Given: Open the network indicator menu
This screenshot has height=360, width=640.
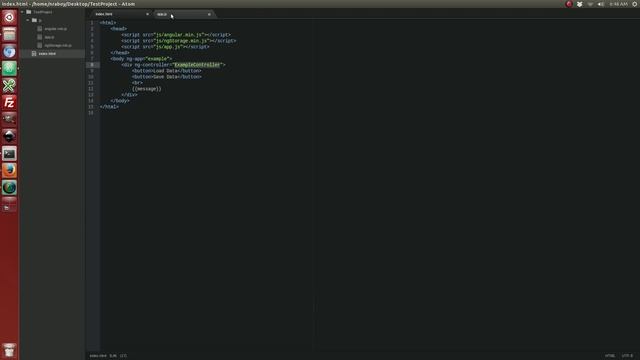Looking at the screenshot, I should coord(590,4).
